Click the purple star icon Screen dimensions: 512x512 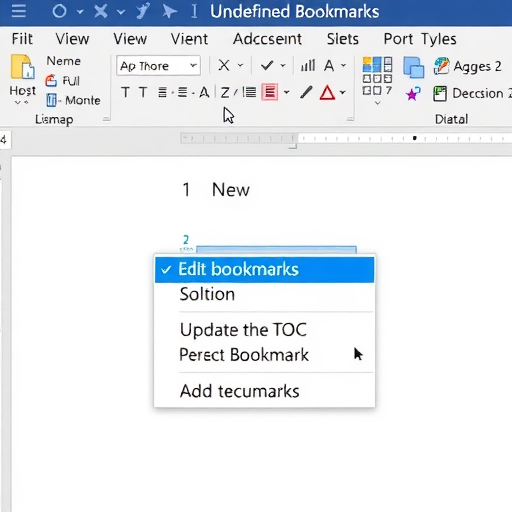pos(413,93)
